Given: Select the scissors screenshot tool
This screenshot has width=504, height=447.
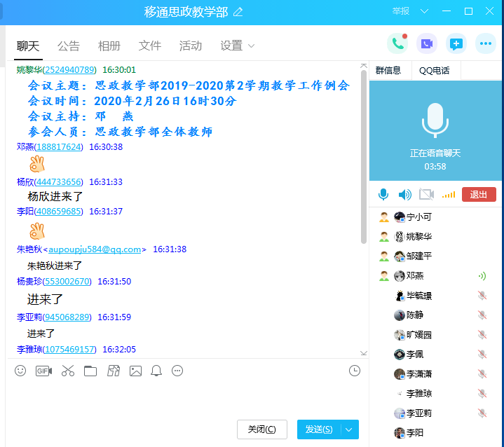Looking at the screenshot, I should [67, 371].
